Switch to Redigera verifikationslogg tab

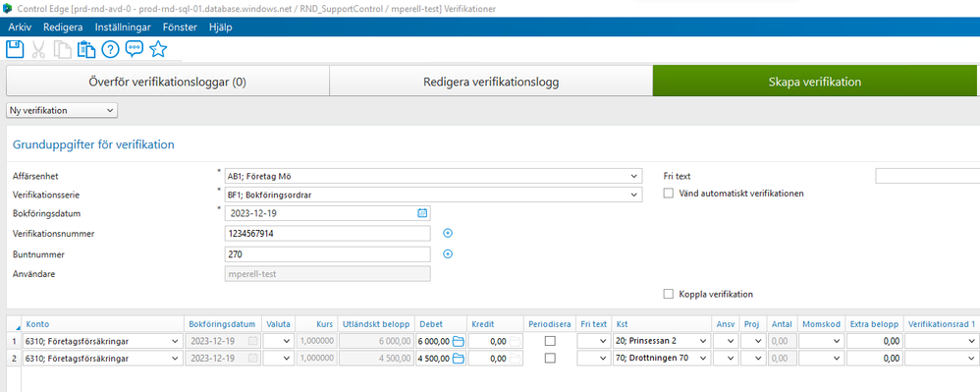491,82
